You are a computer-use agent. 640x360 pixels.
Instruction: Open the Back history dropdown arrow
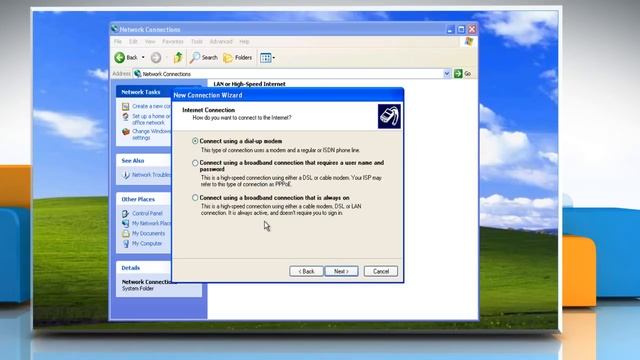(143, 58)
